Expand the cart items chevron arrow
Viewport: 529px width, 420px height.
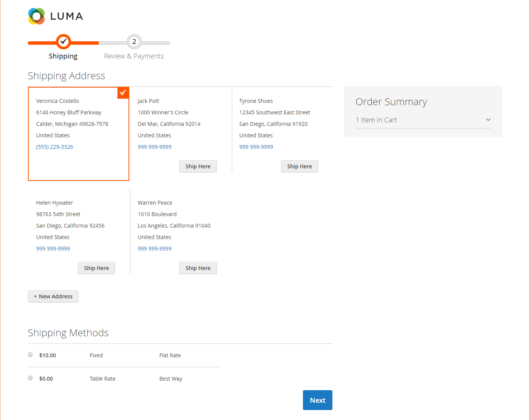tap(488, 120)
